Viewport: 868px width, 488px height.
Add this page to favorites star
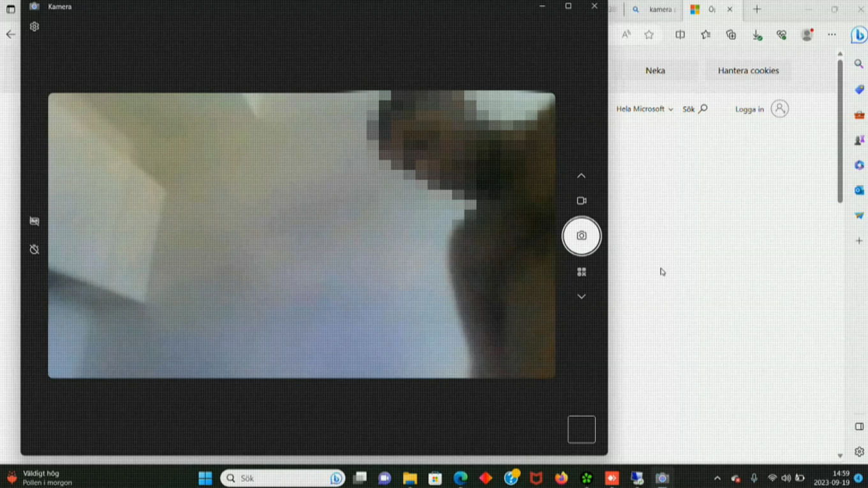click(649, 35)
